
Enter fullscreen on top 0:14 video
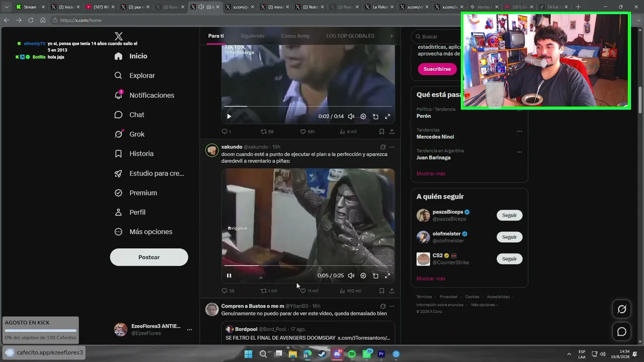[387, 117]
